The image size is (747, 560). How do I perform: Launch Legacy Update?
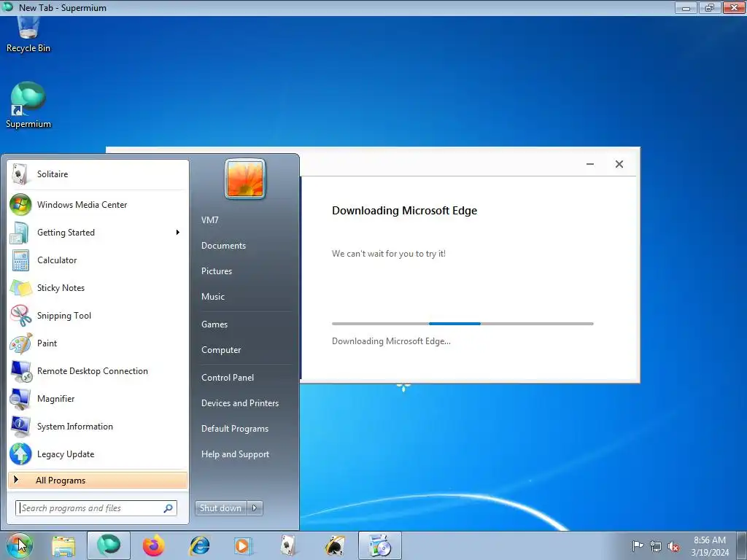click(x=98, y=454)
